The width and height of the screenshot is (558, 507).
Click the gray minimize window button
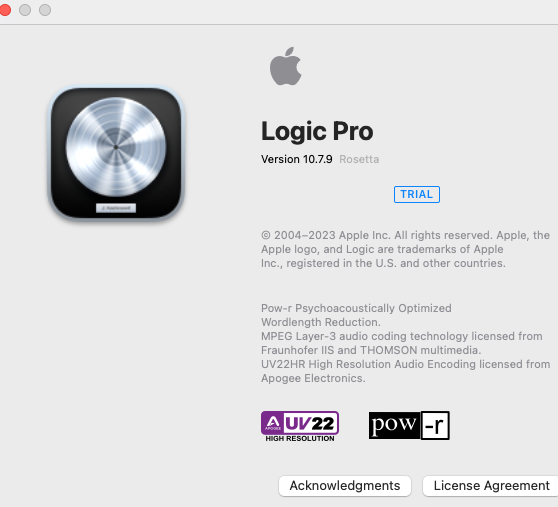(x=25, y=10)
